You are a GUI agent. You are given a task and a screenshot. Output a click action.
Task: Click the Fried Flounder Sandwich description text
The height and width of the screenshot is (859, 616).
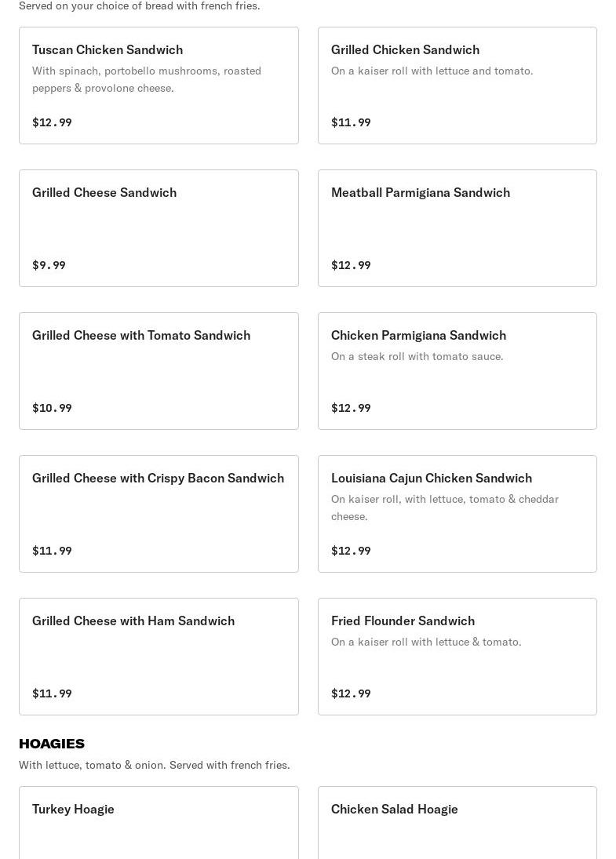426,642
